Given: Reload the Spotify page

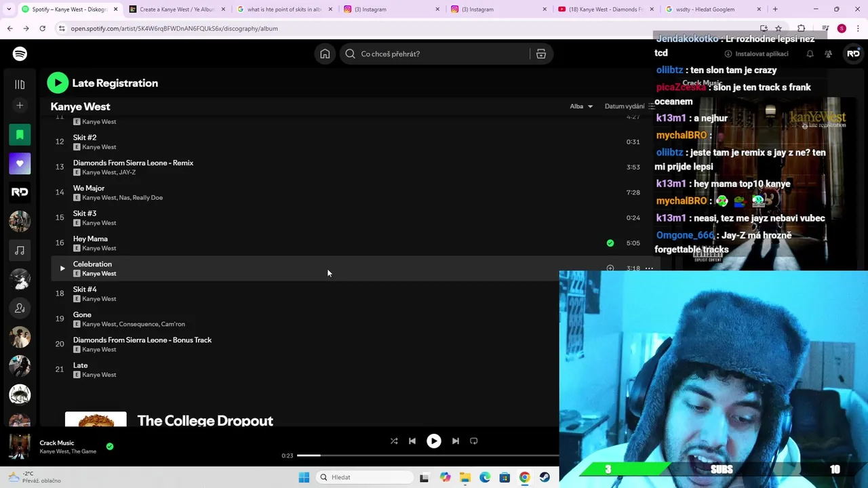Looking at the screenshot, I should (x=43, y=28).
